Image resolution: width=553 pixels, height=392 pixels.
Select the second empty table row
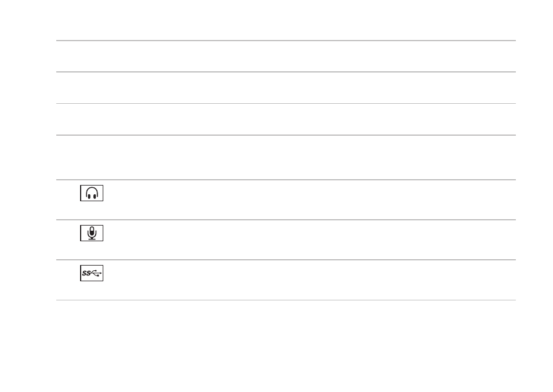[x=286, y=88]
